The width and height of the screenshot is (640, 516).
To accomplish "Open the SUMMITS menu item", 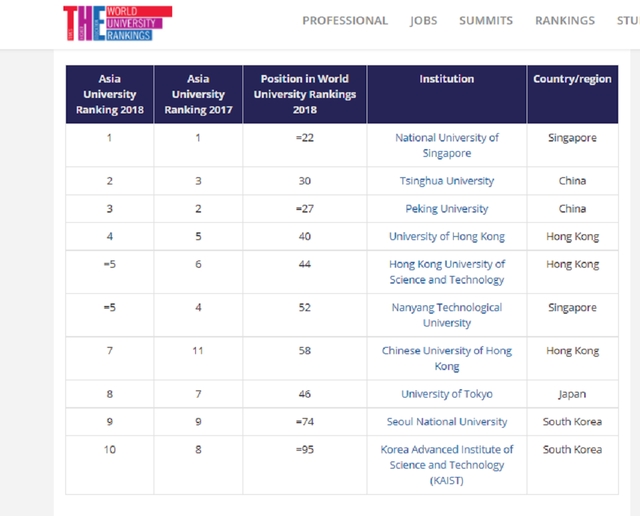I will (x=486, y=20).
